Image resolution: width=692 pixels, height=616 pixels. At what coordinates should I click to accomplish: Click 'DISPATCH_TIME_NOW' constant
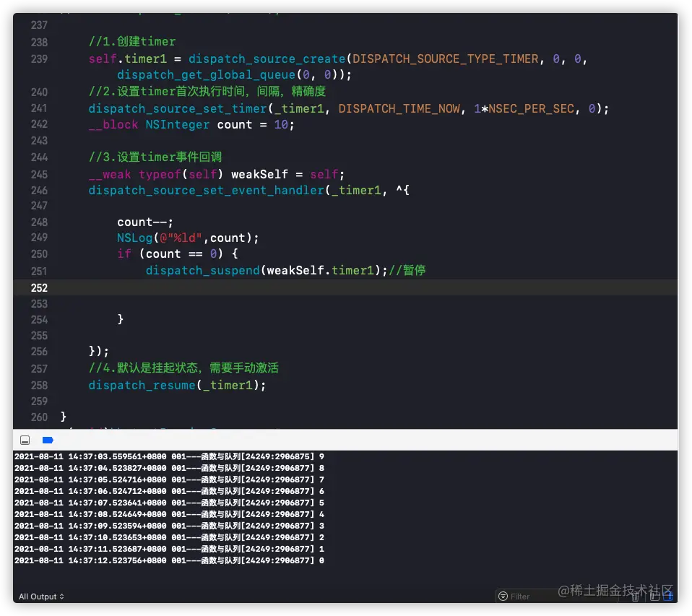[x=399, y=108]
